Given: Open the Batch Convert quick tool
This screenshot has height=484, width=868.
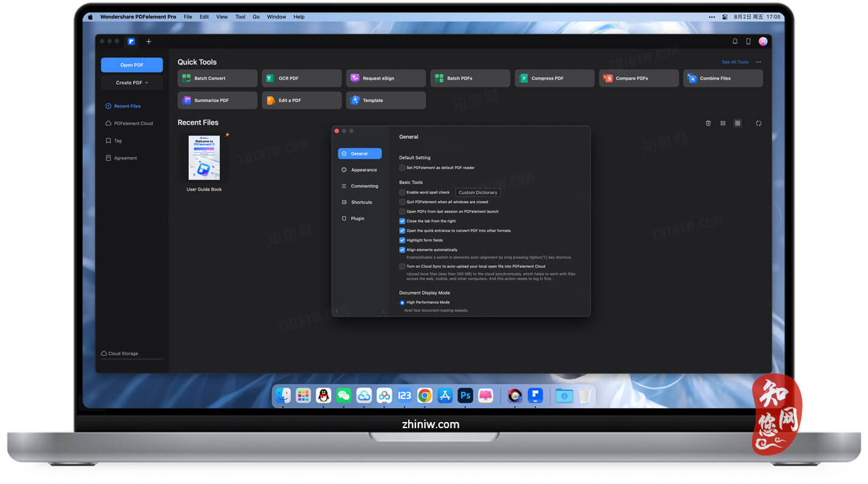Looking at the screenshot, I should (x=217, y=78).
